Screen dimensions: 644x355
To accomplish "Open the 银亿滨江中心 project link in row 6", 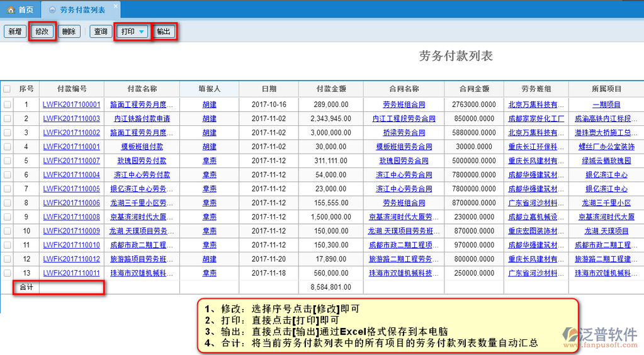I will tap(606, 175).
